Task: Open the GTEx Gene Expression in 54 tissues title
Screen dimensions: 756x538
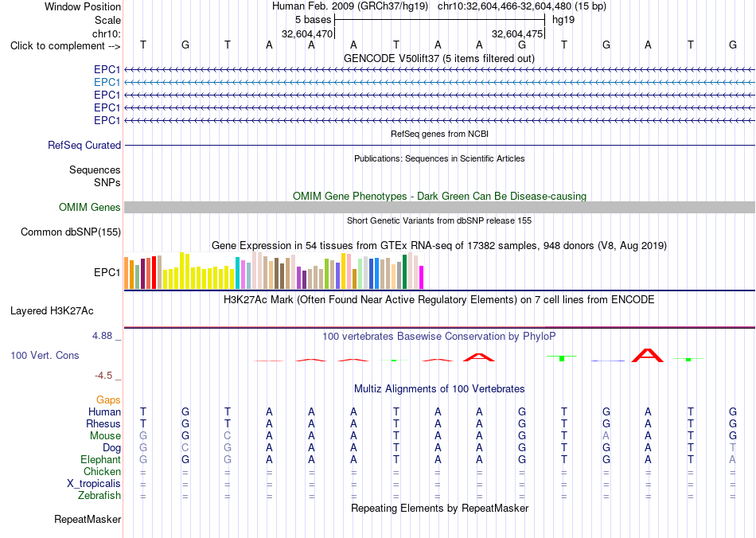Action: tap(439, 245)
